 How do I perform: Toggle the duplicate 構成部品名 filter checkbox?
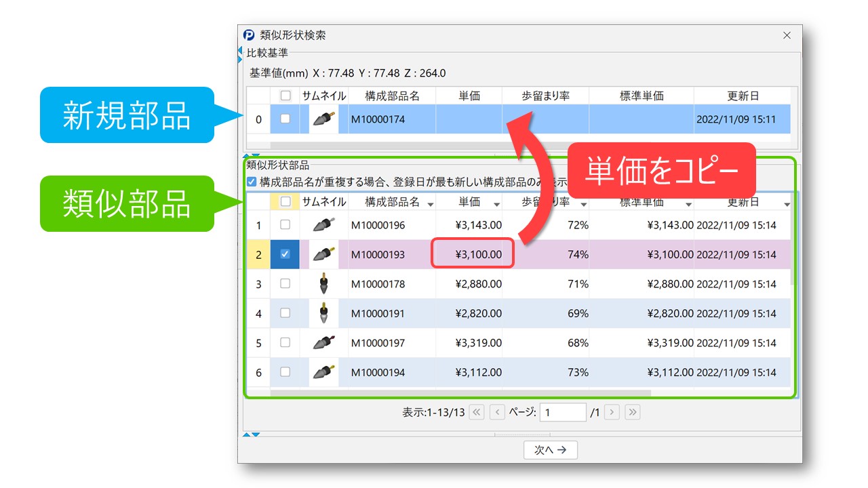coord(252,182)
